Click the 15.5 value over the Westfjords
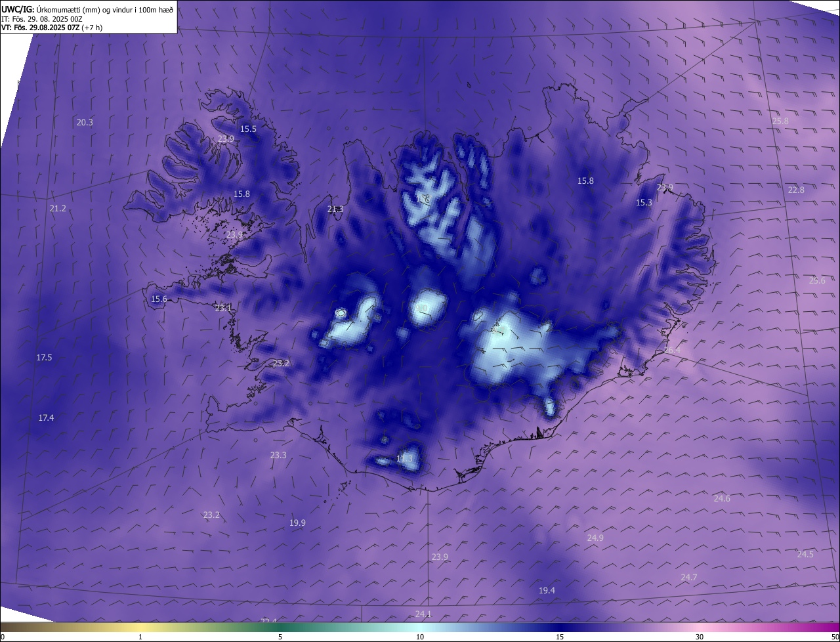This screenshot has height=642, width=840. (x=248, y=129)
